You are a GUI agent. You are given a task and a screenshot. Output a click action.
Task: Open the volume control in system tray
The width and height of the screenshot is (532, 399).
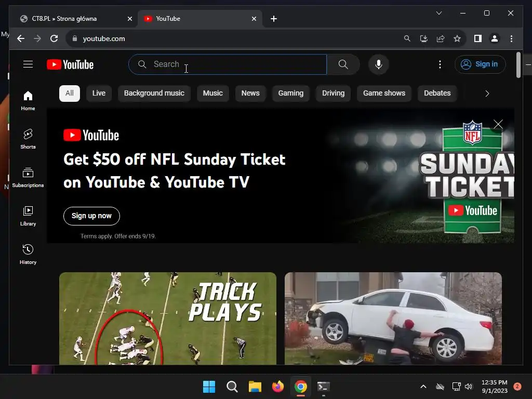coord(469,387)
